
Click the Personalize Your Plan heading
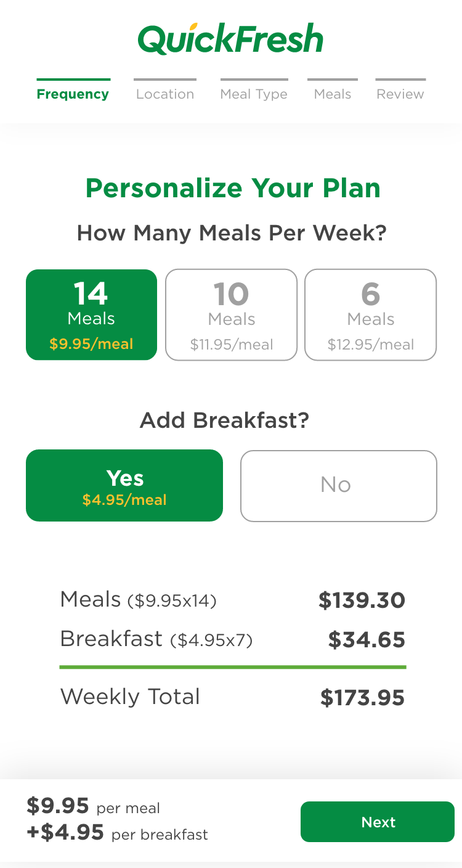tap(233, 188)
